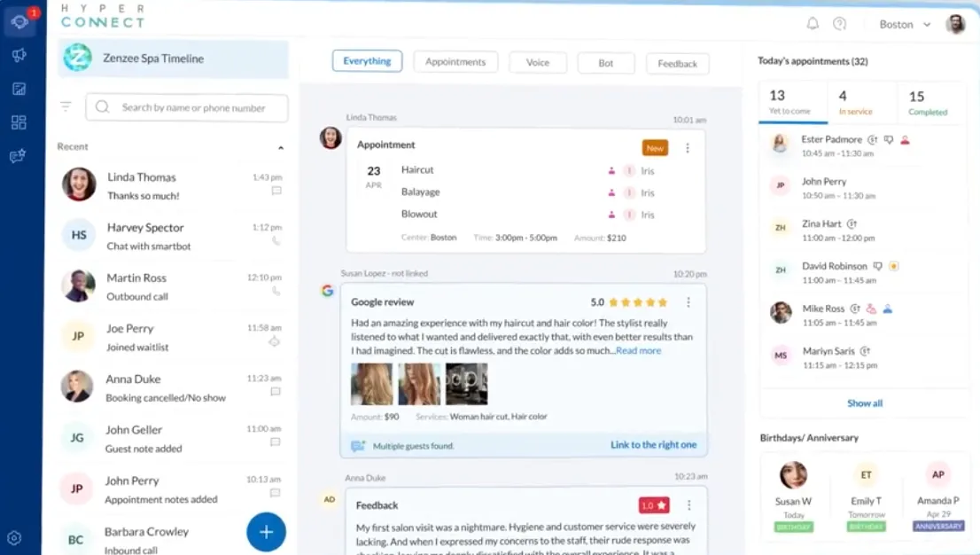Open the Anna Duke feedback kebab menu
Viewport: 980px width, 555px height.
coord(689,505)
